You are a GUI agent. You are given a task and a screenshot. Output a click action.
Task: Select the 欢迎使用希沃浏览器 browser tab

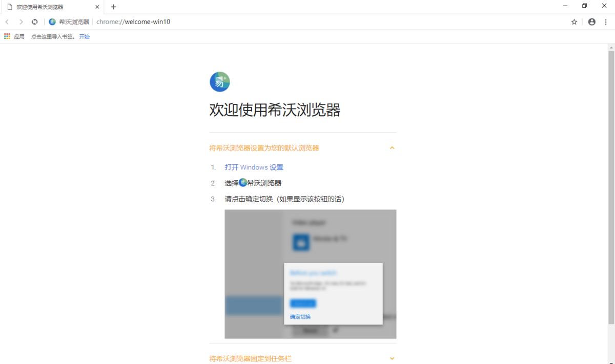click(x=46, y=7)
